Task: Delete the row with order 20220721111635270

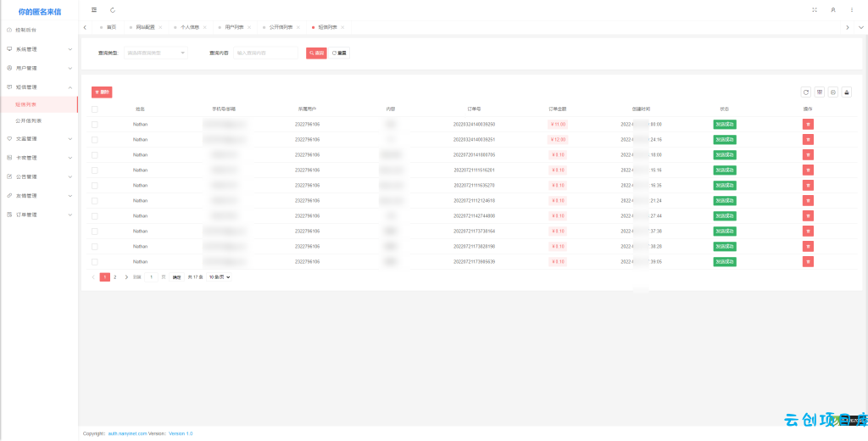Action: coord(808,185)
